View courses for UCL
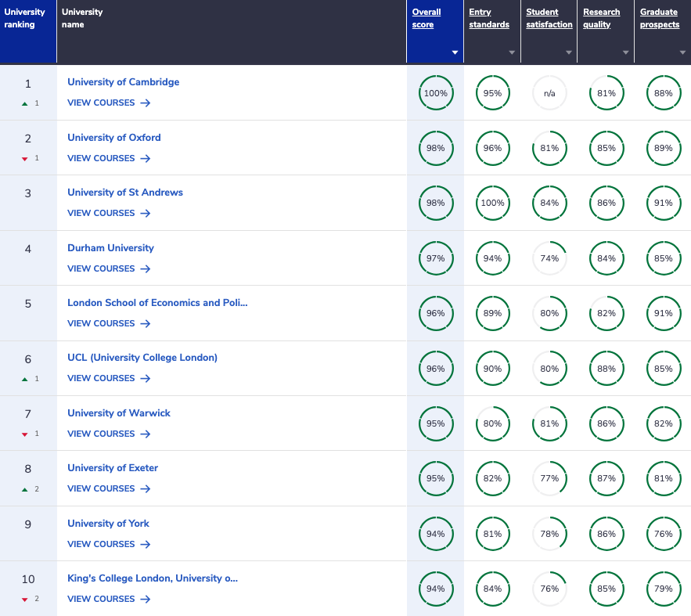Screen dimensions: 691x616 (109, 379)
